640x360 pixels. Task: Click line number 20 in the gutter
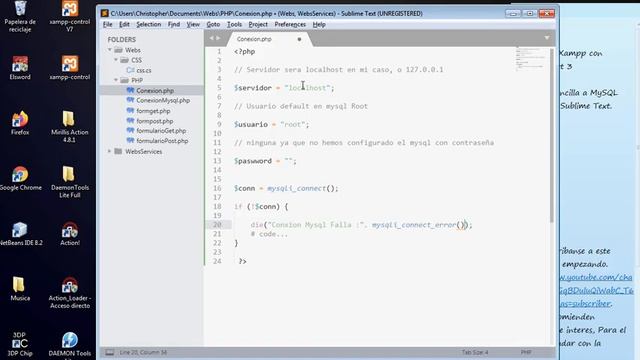pyautogui.click(x=217, y=224)
